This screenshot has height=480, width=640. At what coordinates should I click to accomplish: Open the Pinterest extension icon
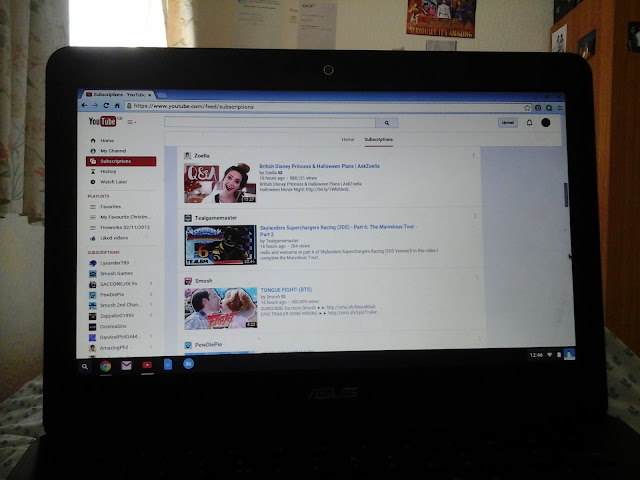click(538, 108)
